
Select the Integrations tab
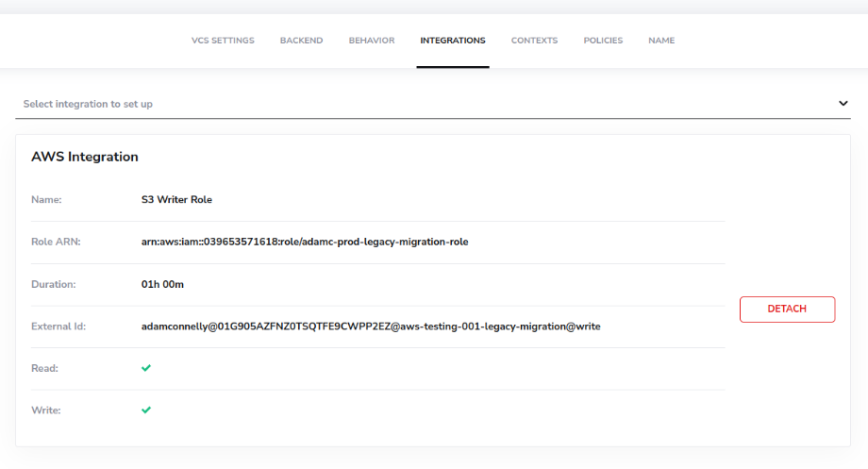tap(453, 41)
